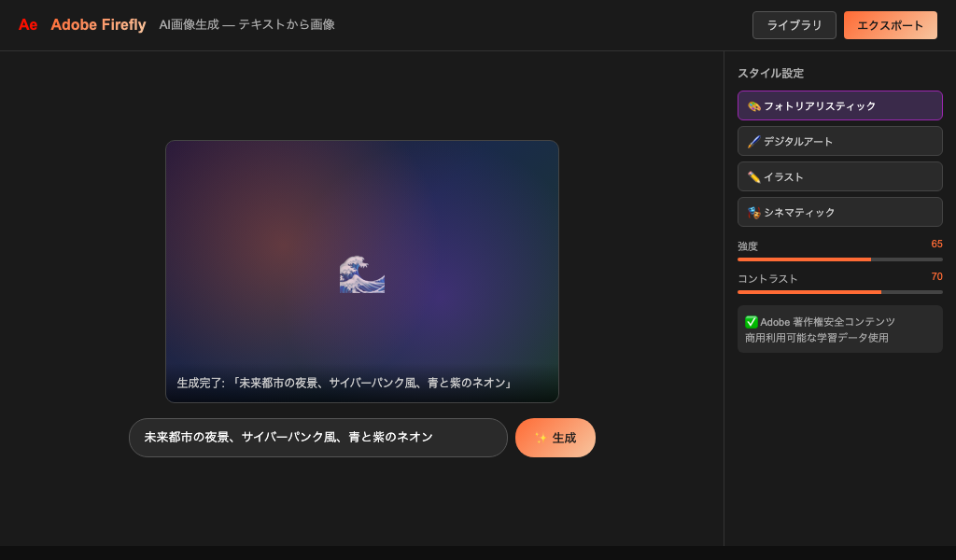
Task: Select the フォトリアリスティック style with palette icon
Action: click(839, 105)
